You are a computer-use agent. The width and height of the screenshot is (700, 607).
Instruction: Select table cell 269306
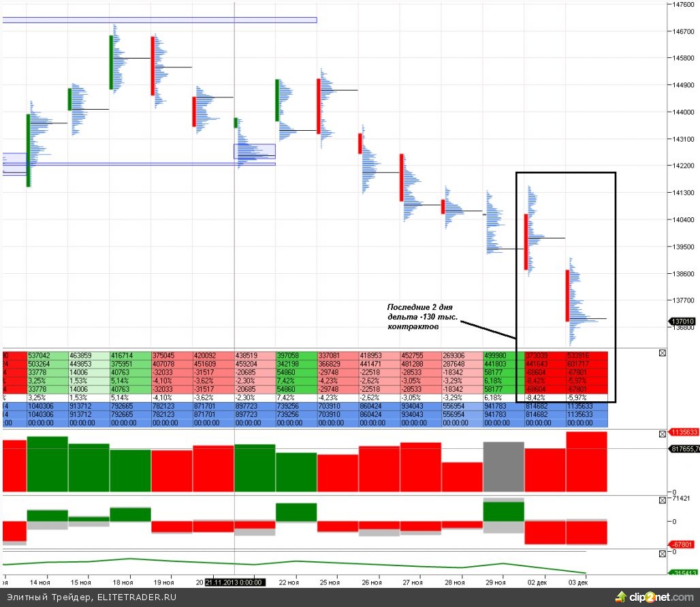tap(462, 356)
